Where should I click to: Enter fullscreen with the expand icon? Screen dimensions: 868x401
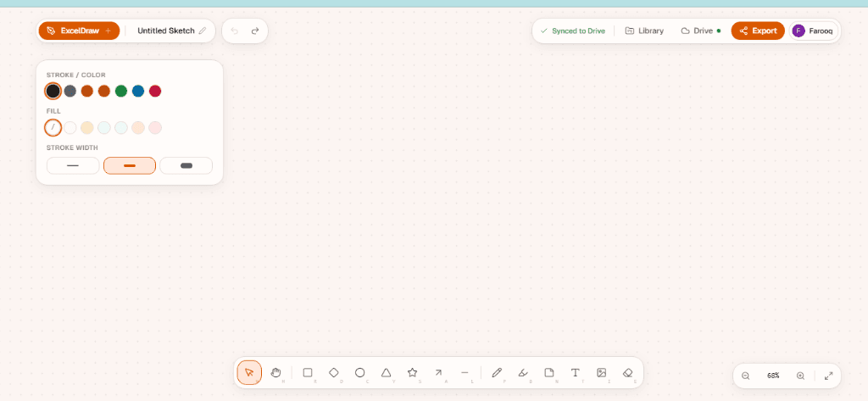click(x=829, y=376)
